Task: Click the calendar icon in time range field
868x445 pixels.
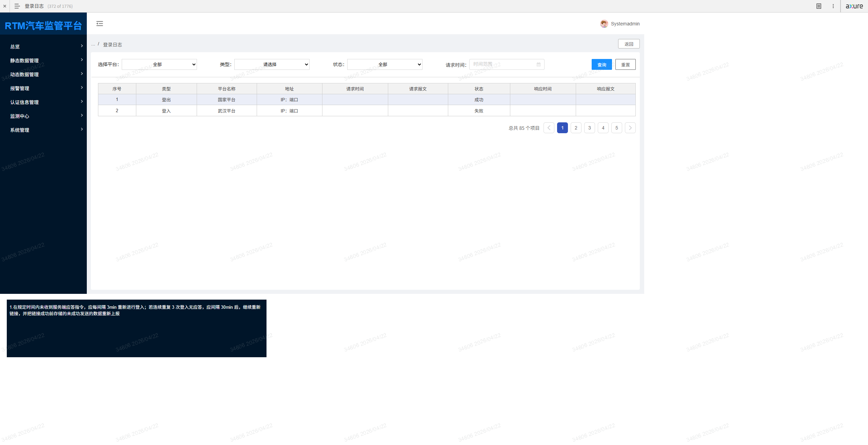Action: pos(538,64)
